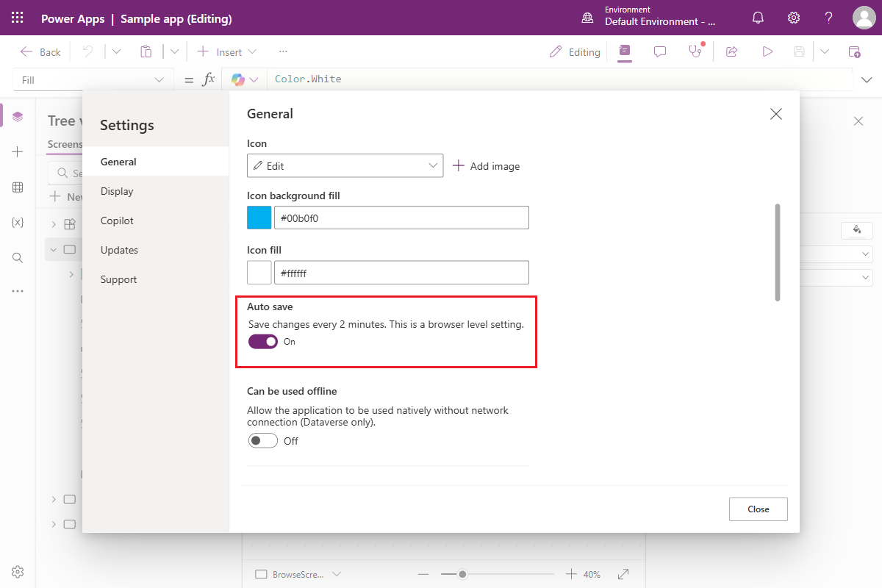The image size is (882, 588).
Task: Open the Power Apps settings gear in header
Action: tap(794, 18)
